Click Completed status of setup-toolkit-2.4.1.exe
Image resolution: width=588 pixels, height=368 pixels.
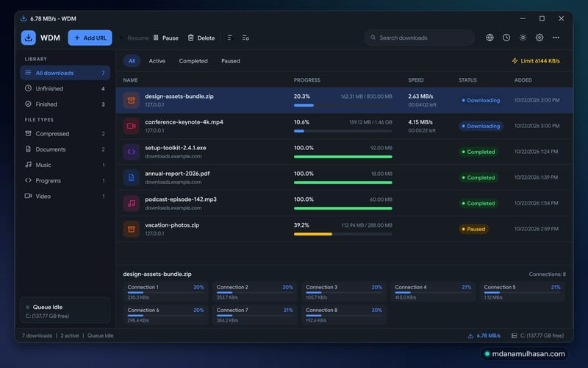click(478, 152)
